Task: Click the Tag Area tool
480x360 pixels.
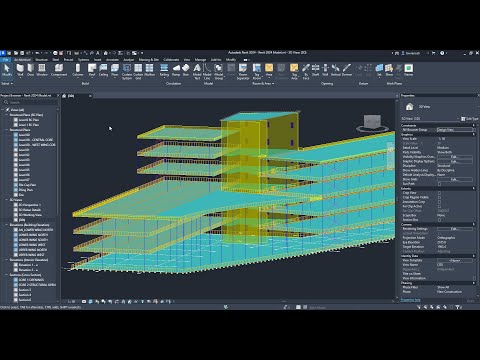Action: point(294,72)
